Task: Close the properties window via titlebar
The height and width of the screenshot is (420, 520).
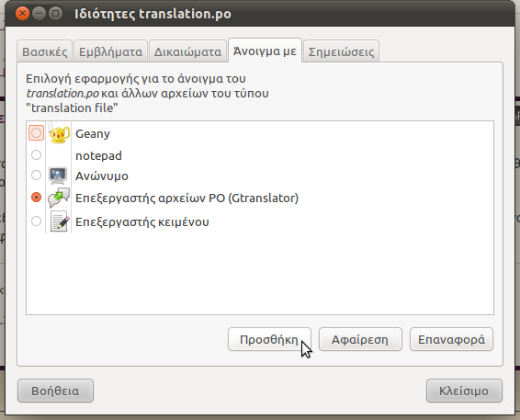Action: 22,14
